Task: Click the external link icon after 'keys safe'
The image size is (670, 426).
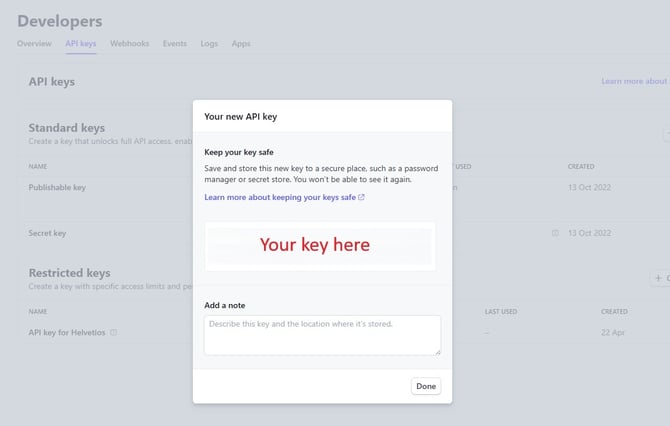Action: [361, 197]
